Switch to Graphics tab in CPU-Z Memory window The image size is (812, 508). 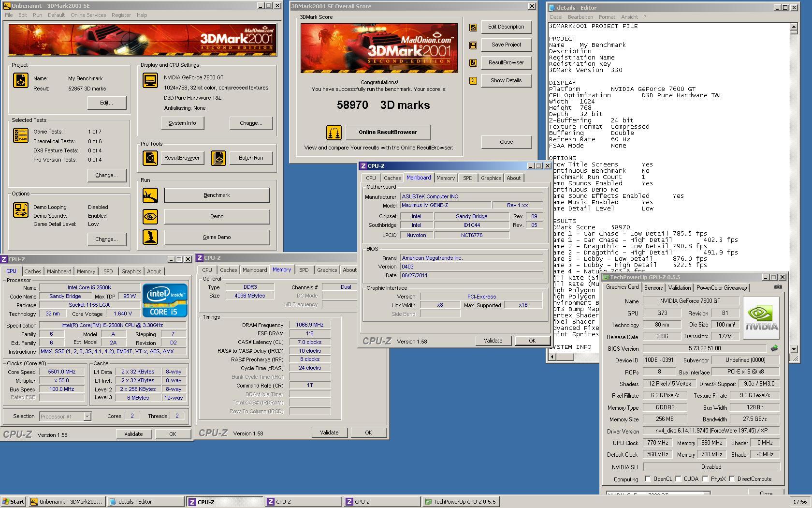327,270
